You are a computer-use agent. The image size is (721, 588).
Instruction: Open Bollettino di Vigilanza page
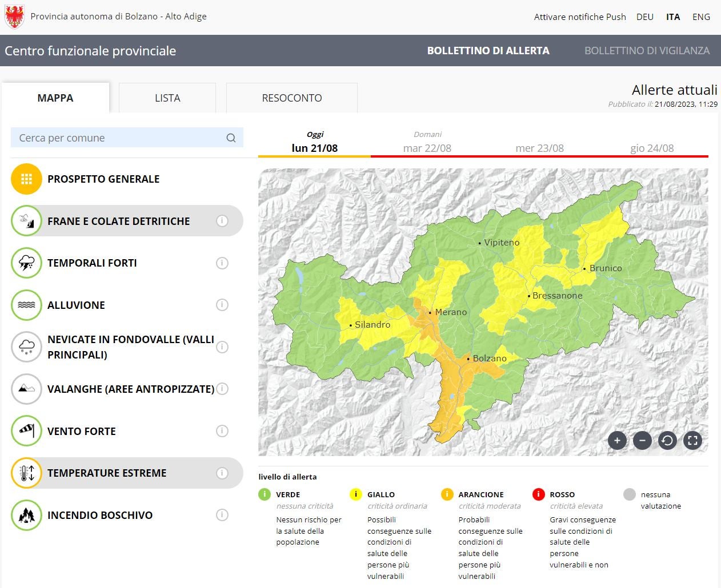(x=647, y=51)
